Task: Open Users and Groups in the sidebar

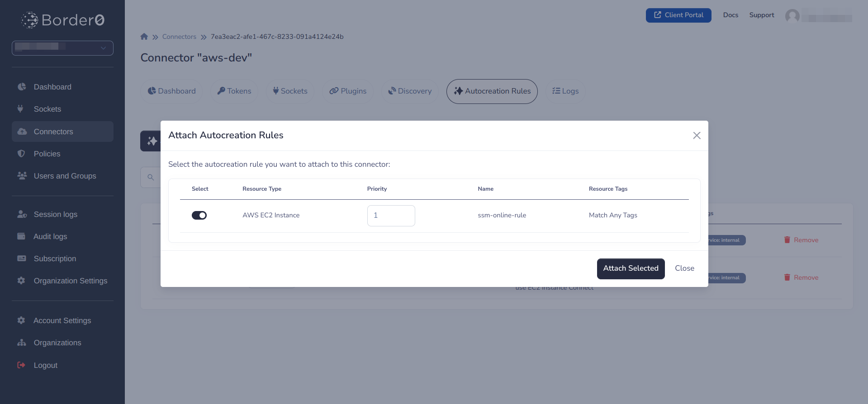Action: point(62,176)
